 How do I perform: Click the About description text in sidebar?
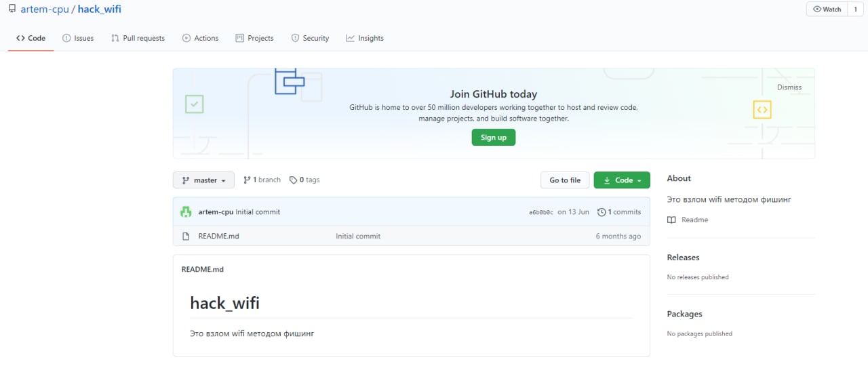coord(729,199)
